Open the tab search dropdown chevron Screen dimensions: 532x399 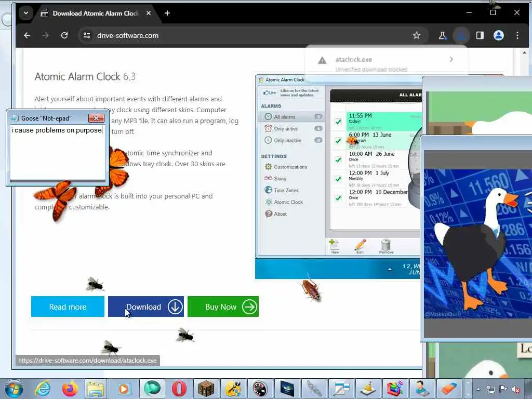tap(26, 13)
